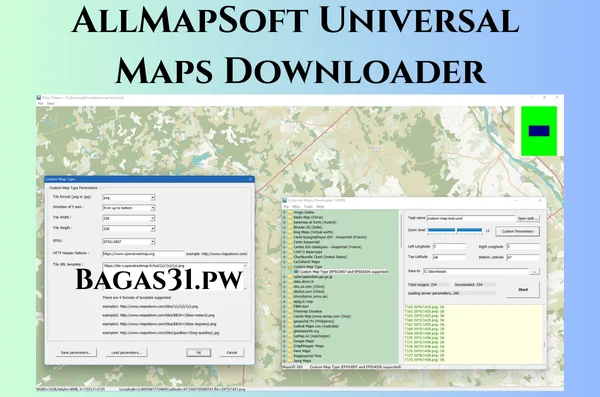
Task: Click the browse ... button next to Save to
Action: [x=535, y=271]
